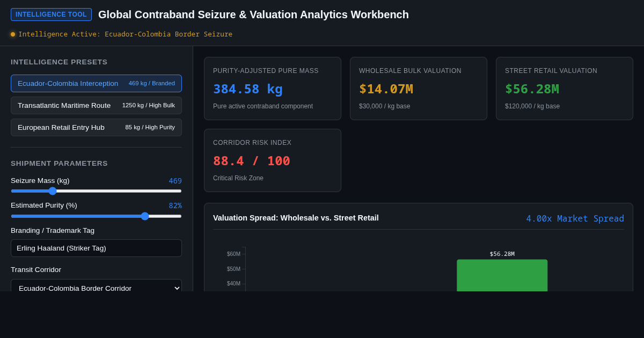Click the amber intelligence active status dot
The height and width of the screenshot is (338, 644).
click(x=13, y=34)
